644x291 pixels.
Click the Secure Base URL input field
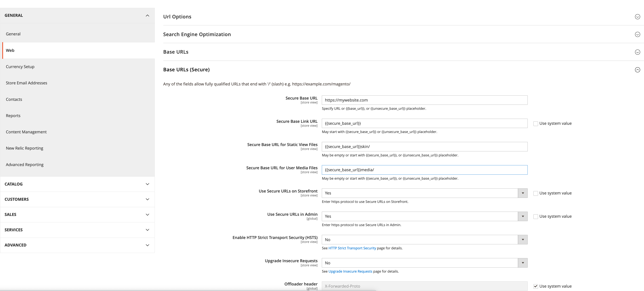click(x=424, y=100)
